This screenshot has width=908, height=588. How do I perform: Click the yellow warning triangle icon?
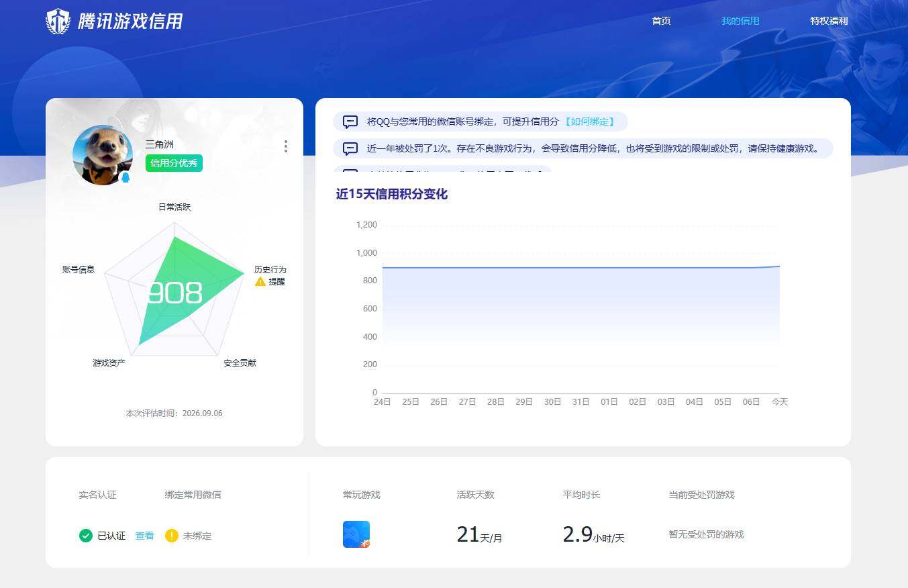[x=260, y=282]
